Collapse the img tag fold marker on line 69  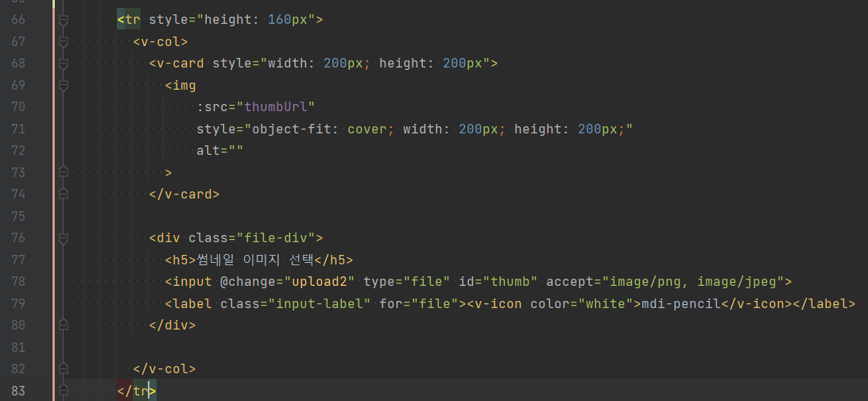click(x=63, y=85)
